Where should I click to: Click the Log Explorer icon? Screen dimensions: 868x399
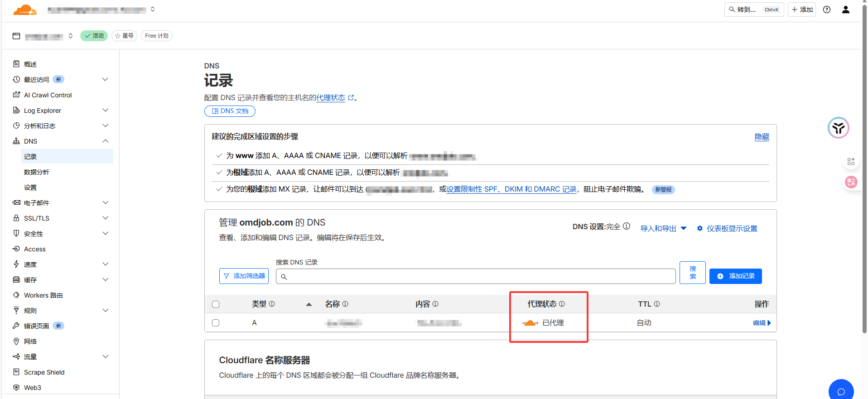(16, 110)
